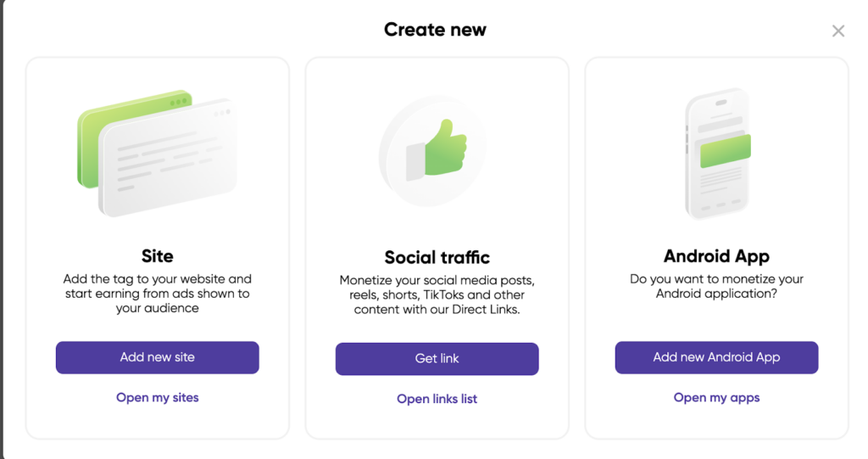Click the green ad banner on the phone
The height and width of the screenshot is (459, 868).
pyautogui.click(x=725, y=148)
